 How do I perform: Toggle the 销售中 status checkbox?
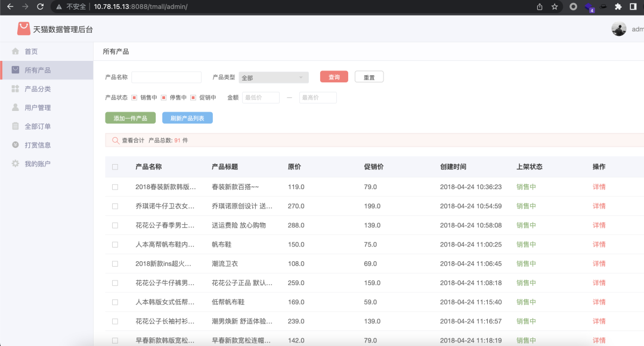click(134, 97)
